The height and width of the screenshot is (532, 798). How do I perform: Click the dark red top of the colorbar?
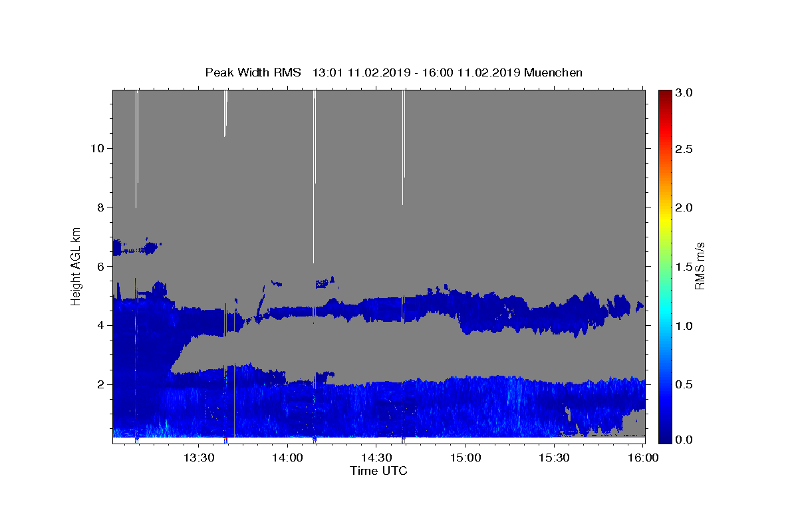click(x=665, y=94)
